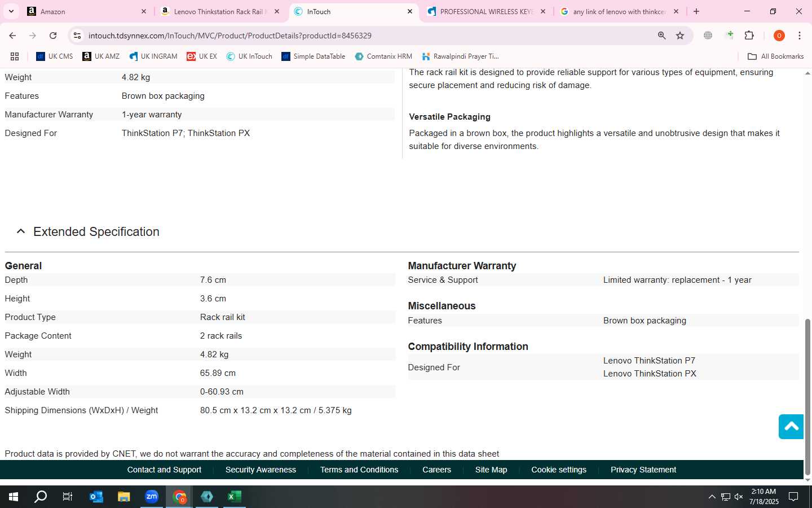Open Outlook from the taskbar
812x508 pixels.
(x=96, y=497)
